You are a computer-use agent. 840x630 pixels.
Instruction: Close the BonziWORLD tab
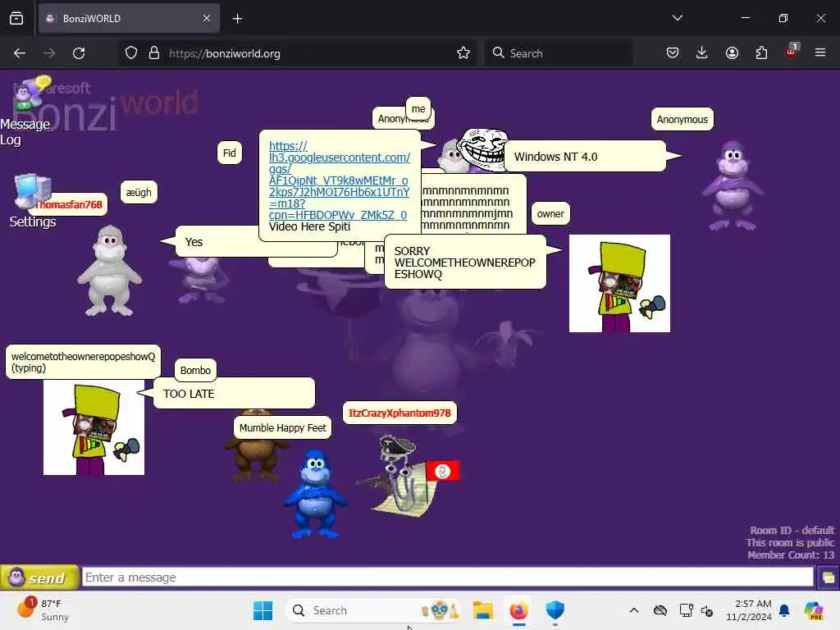pyautogui.click(x=207, y=18)
